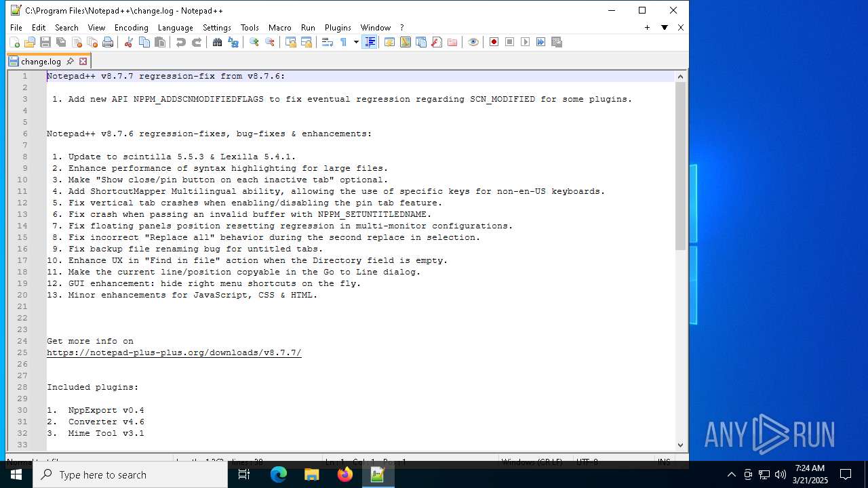The width and height of the screenshot is (868, 488).
Task: Click the Paste toolbar icon
Action: tap(160, 42)
